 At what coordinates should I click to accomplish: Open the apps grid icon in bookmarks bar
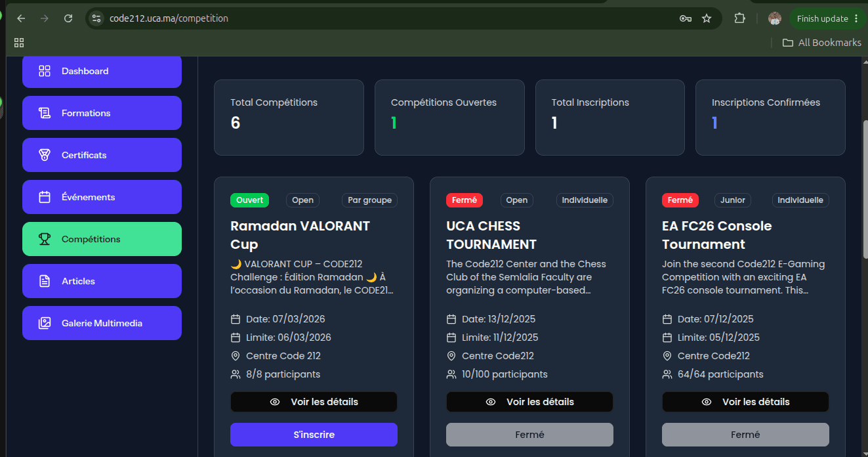tap(19, 43)
